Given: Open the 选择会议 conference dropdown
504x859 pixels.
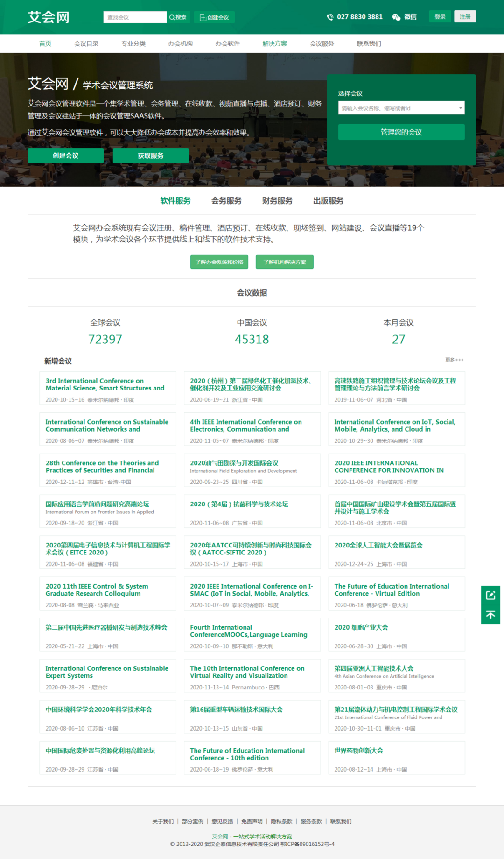Looking at the screenshot, I should 401,108.
